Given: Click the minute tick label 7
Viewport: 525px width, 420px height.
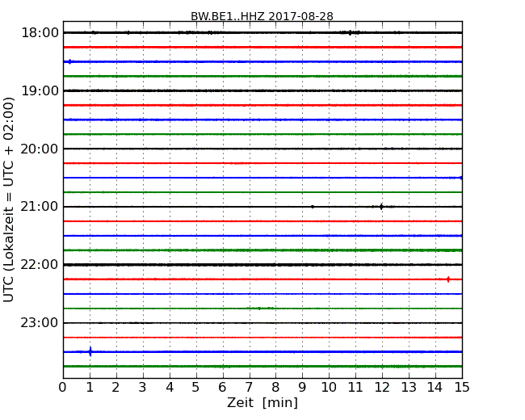Looking at the screenshot, I should (249, 387).
